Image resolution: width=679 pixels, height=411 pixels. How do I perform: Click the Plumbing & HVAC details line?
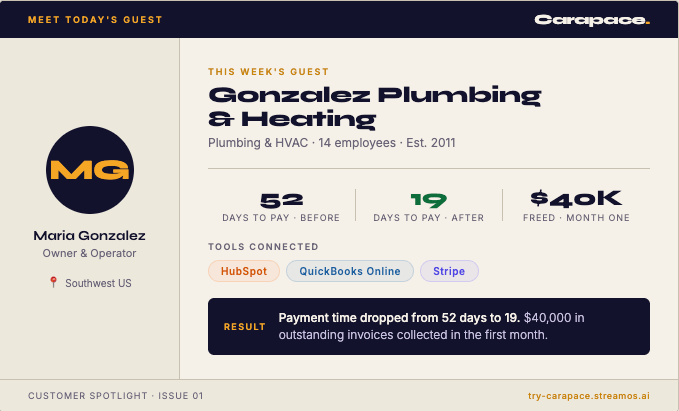coord(332,143)
